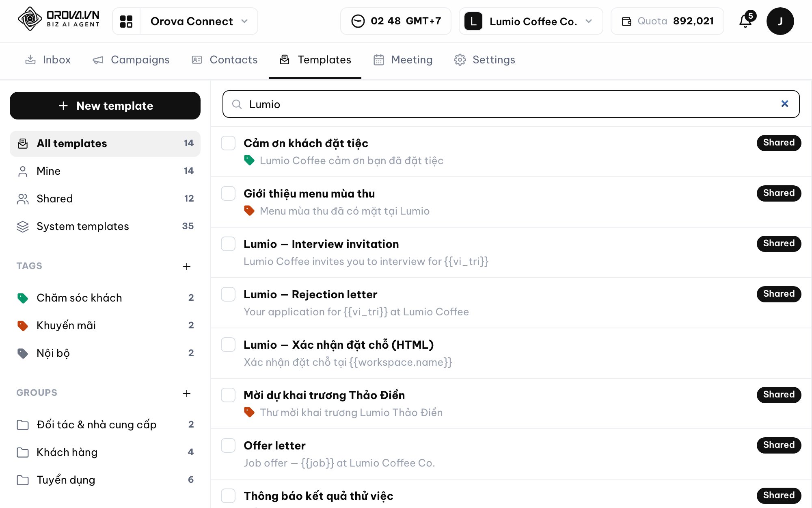Expand the Lumio Coffee Co. workspace dropdown
This screenshot has height=508, width=812.
[531, 21]
